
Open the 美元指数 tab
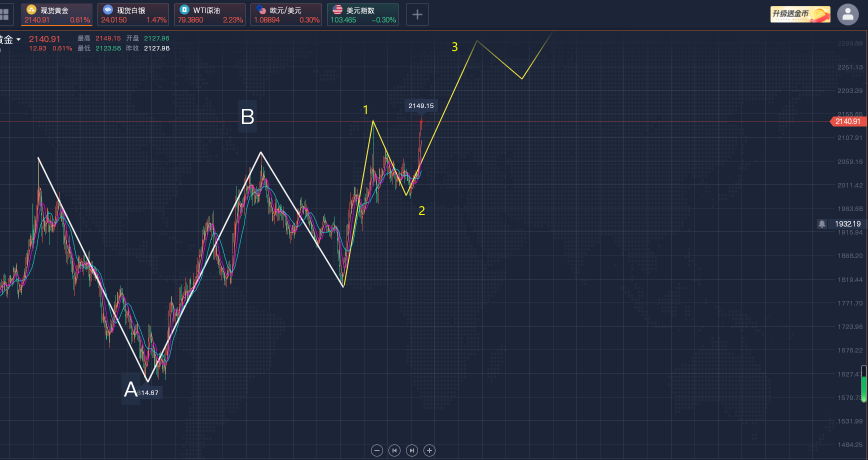click(363, 14)
